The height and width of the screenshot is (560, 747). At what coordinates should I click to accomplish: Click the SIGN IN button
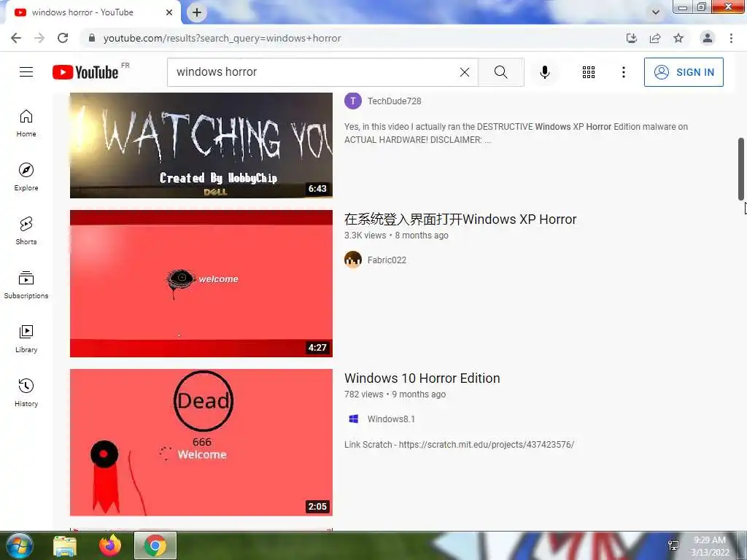point(684,72)
